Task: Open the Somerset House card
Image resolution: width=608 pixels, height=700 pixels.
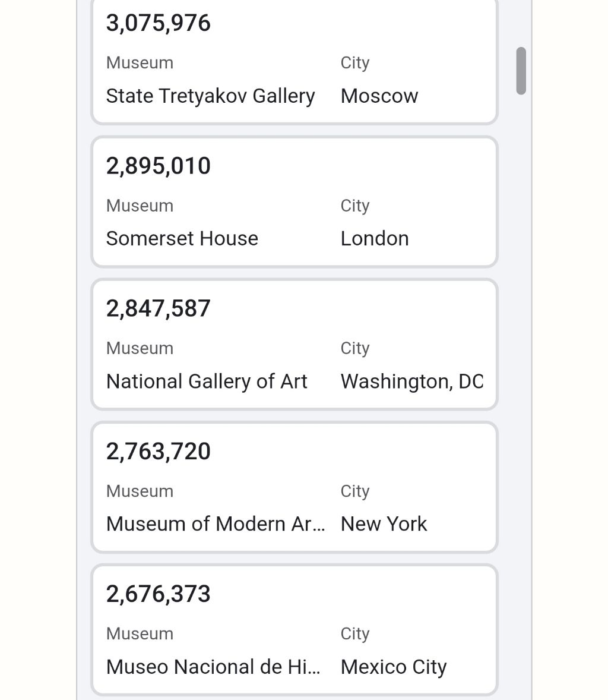Action: coord(294,202)
